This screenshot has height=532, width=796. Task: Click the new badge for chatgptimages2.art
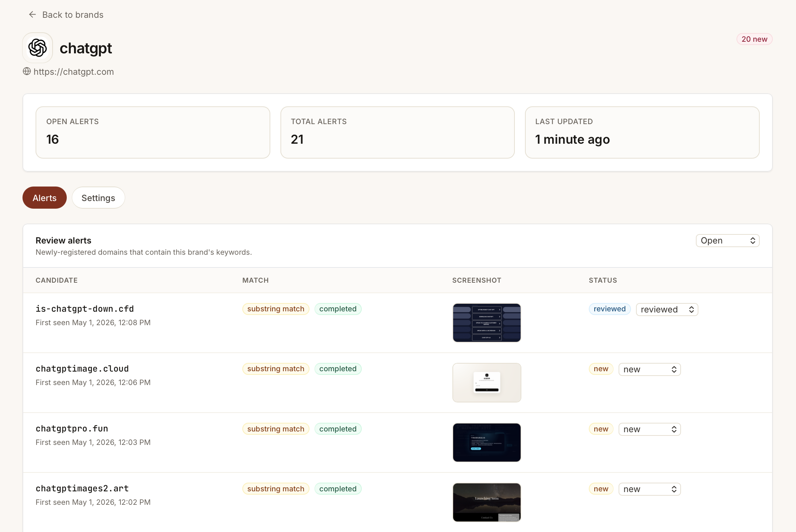(x=601, y=489)
